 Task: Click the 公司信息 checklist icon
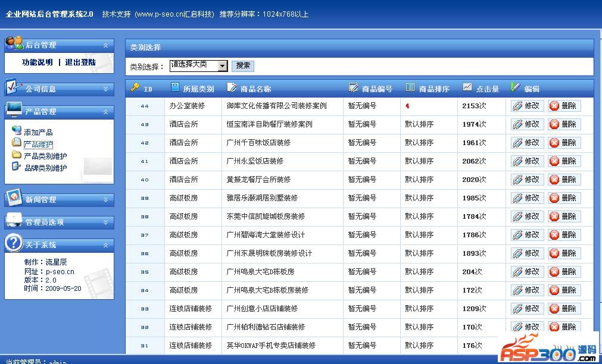(14, 88)
